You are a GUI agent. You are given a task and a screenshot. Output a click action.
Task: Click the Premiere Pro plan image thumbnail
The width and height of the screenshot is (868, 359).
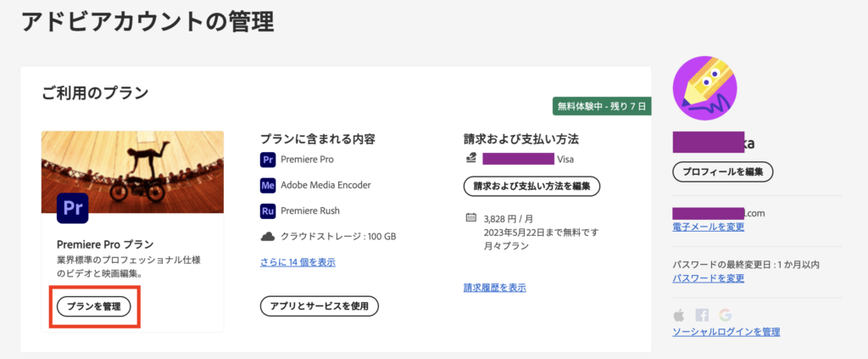click(133, 172)
